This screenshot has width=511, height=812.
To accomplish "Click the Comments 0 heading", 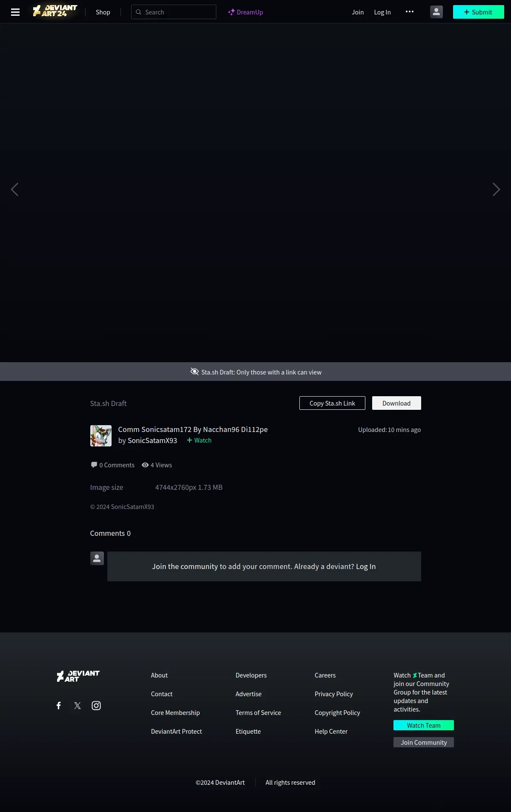I will [110, 533].
